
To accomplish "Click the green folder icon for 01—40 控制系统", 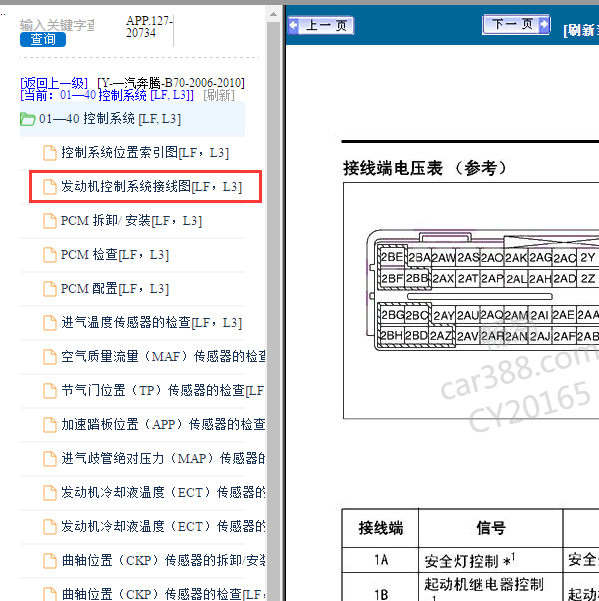I will (28, 119).
